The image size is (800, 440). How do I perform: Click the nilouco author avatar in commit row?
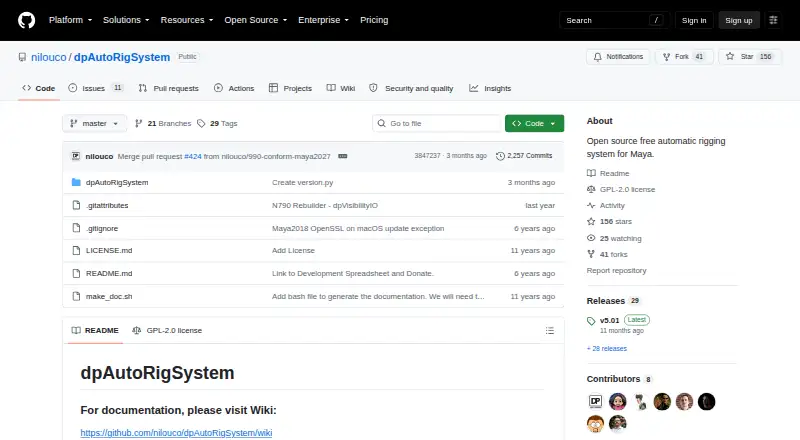76,156
